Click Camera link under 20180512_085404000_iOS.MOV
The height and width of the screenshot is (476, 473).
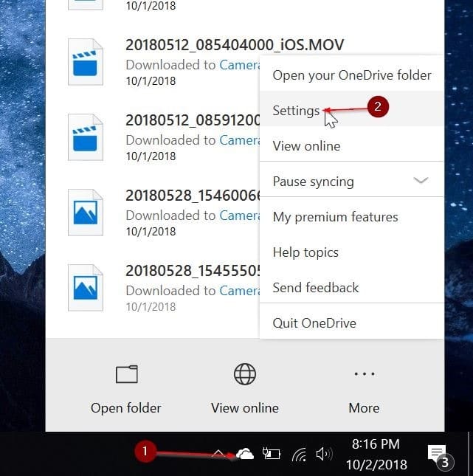click(240, 65)
